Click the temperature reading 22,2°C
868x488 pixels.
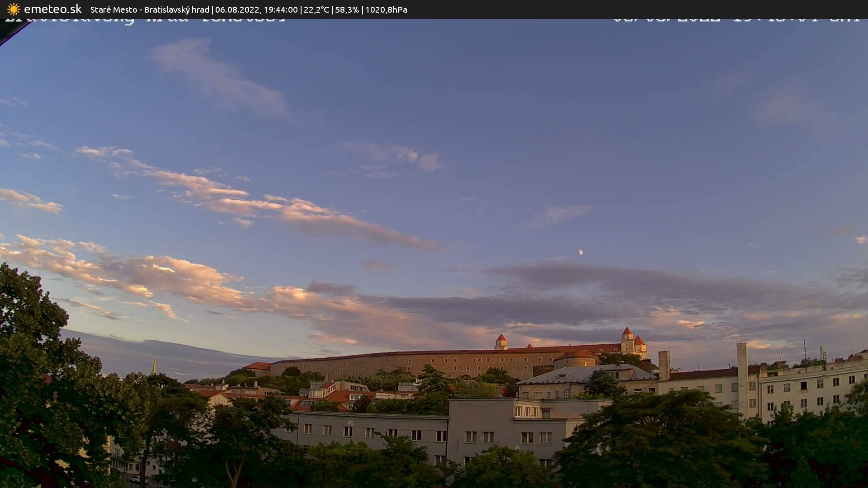316,9
